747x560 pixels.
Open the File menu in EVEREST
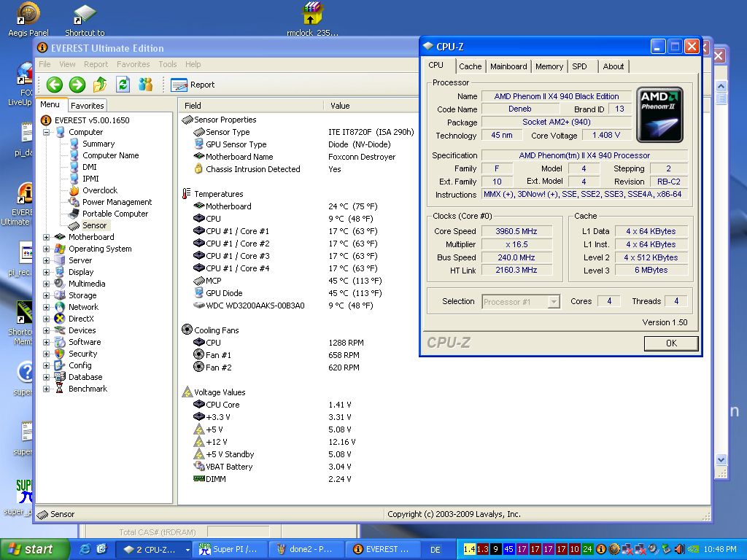click(x=44, y=64)
